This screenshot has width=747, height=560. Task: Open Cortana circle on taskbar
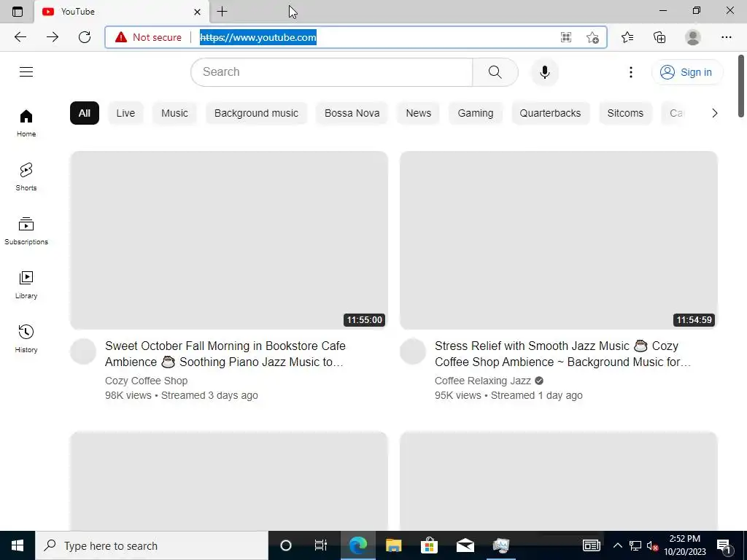[x=286, y=545]
